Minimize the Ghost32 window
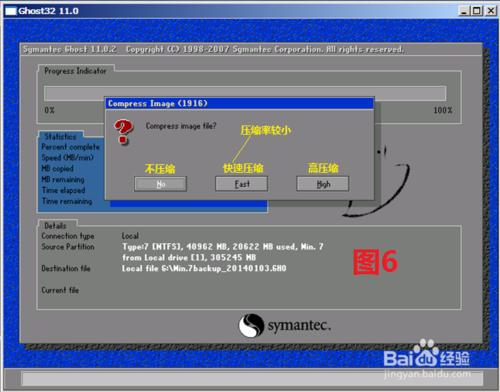 point(464,11)
